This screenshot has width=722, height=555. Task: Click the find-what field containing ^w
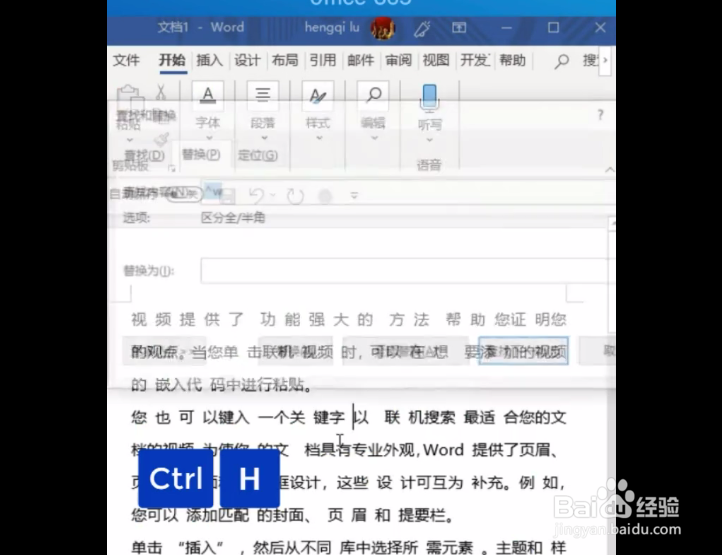[x=407, y=191]
